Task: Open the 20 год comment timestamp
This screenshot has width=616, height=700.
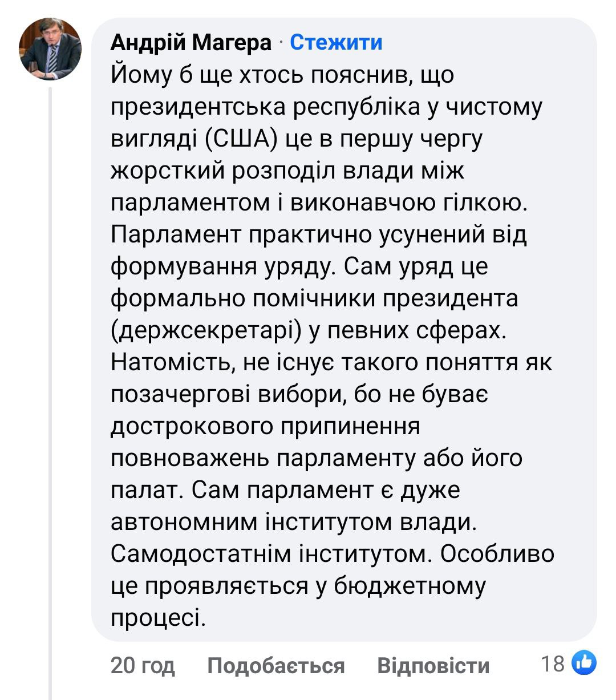Action: (x=143, y=665)
